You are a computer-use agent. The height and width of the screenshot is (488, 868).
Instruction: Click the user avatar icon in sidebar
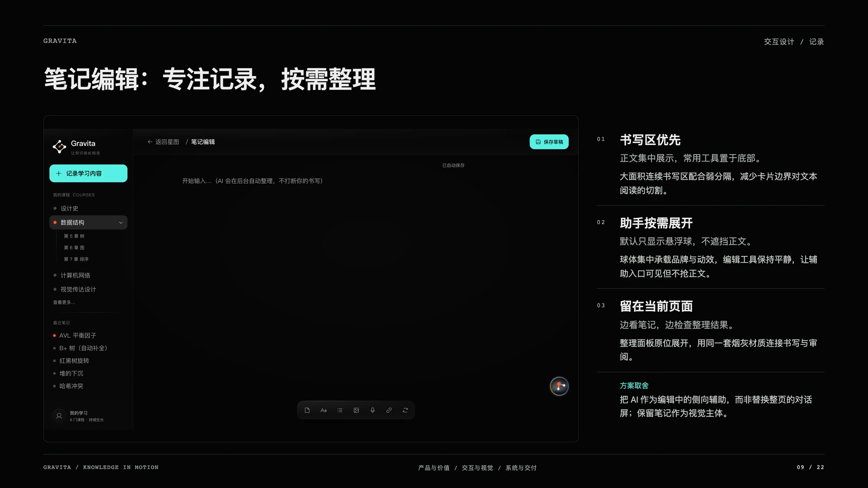click(x=59, y=416)
